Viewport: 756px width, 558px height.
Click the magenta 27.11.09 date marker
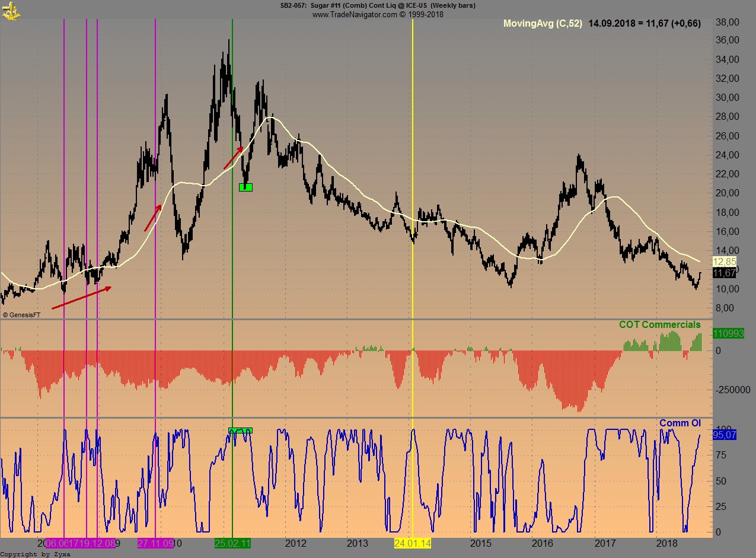(x=155, y=543)
